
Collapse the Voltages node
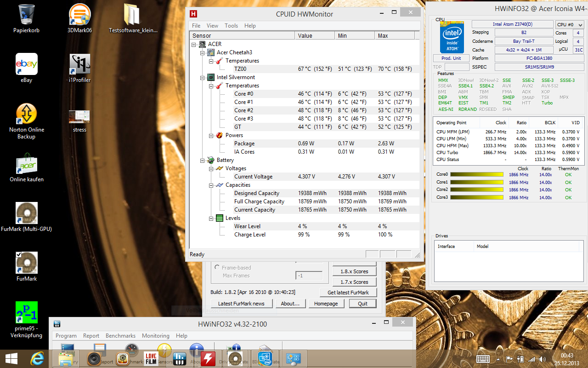pos(211,168)
